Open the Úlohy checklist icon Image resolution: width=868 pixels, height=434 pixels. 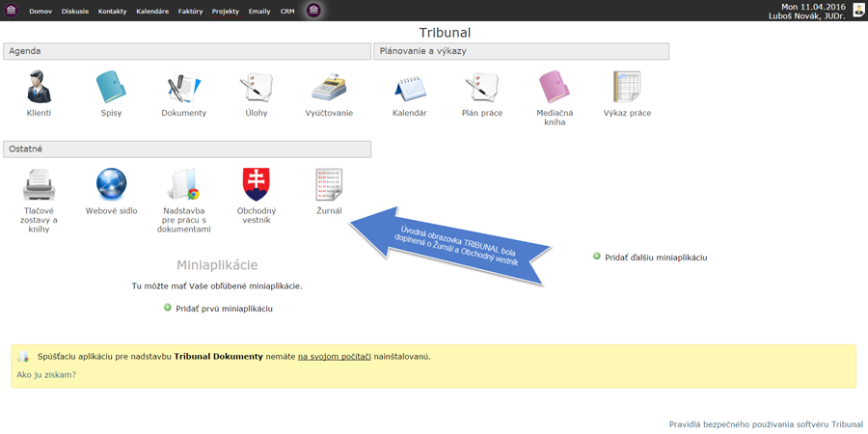(257, 87)
